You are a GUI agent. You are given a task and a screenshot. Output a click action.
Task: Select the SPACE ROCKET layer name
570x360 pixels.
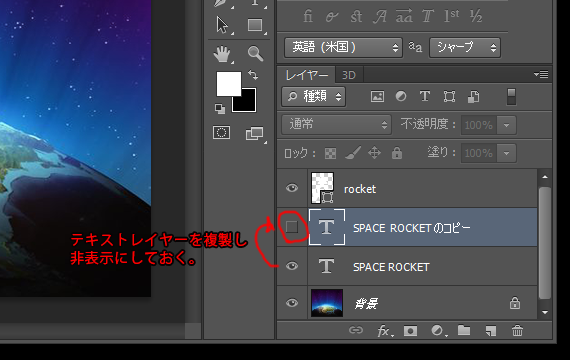click(391, 267)
